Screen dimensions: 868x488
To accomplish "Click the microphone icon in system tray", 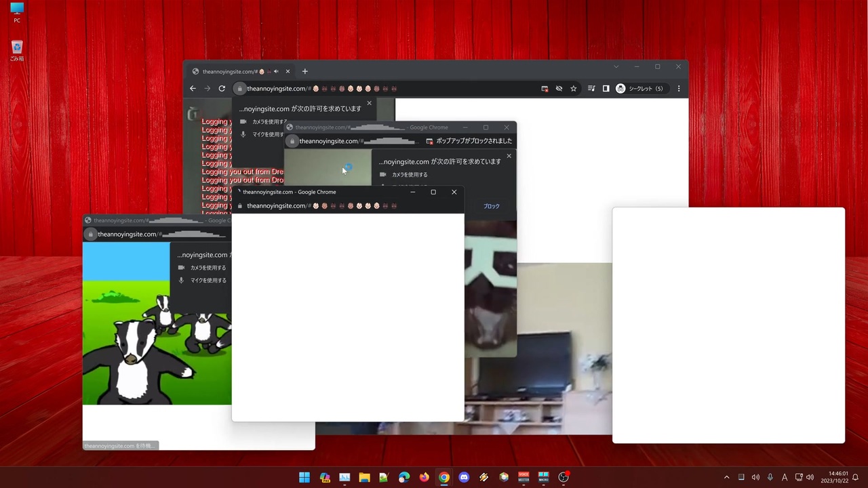I will 770,477.
